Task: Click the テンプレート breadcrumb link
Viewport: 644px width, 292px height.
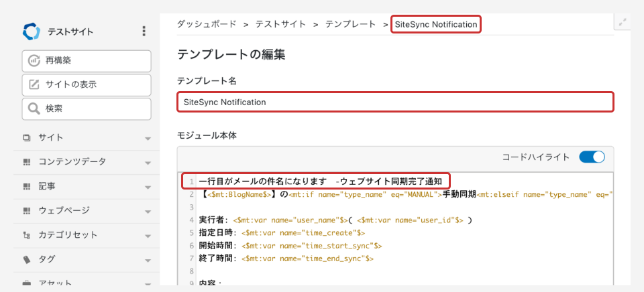Action: click(350, 24)
